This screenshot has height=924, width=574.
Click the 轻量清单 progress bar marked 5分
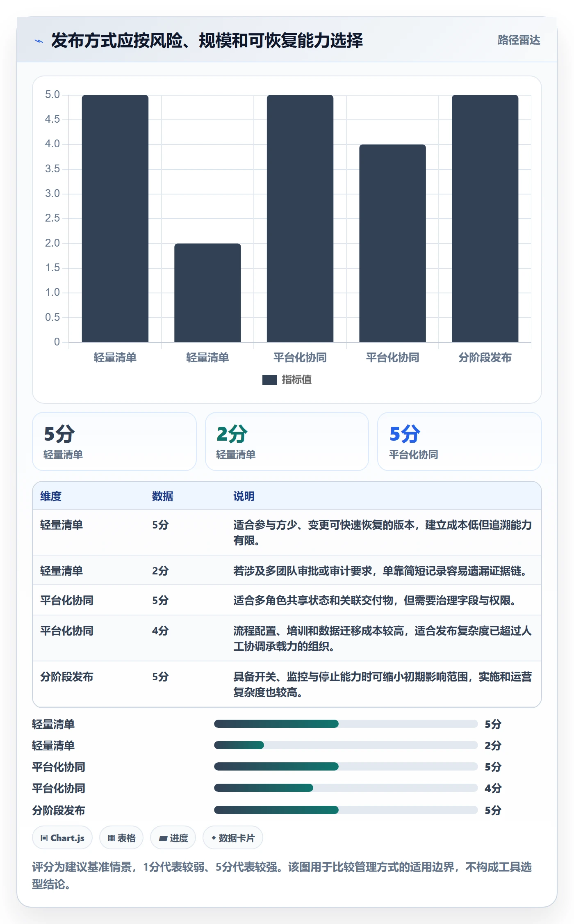click(x=346, y=724)
